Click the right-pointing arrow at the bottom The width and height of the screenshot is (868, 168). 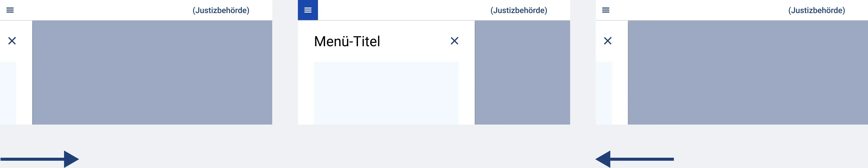click(x=40, y=159)
